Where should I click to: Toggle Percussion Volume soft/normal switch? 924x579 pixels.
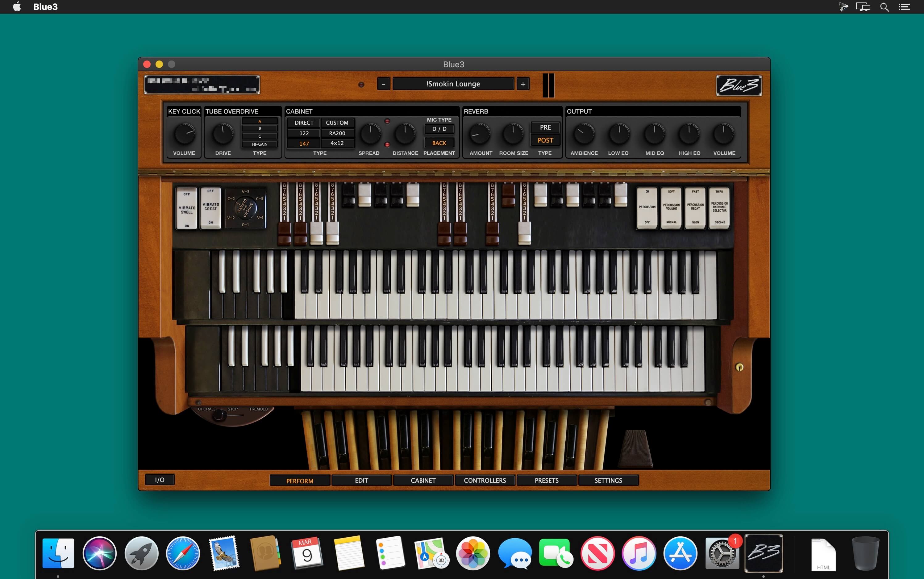[x=671, y=208]
